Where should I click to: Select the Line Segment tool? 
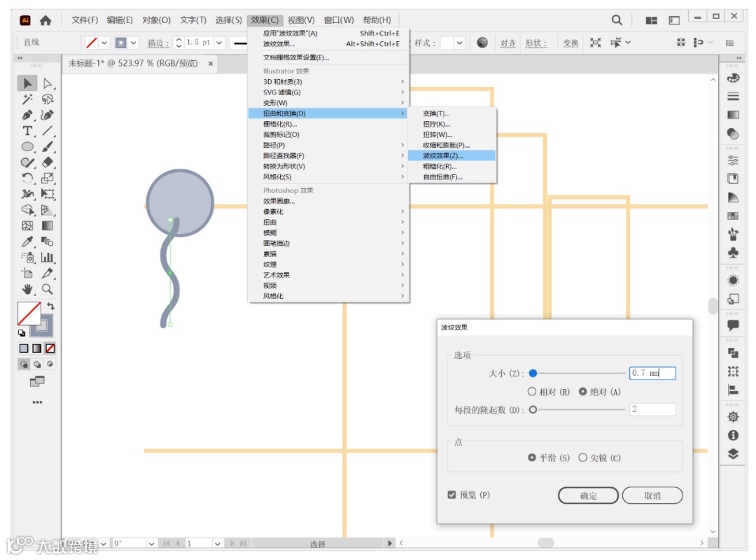48,131
